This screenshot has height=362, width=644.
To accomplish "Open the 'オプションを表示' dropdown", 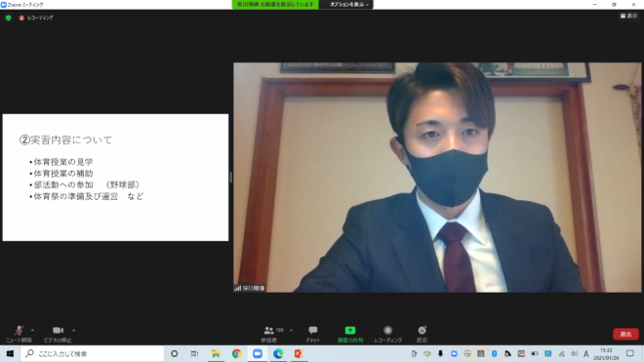I will [x=348, y=5].
